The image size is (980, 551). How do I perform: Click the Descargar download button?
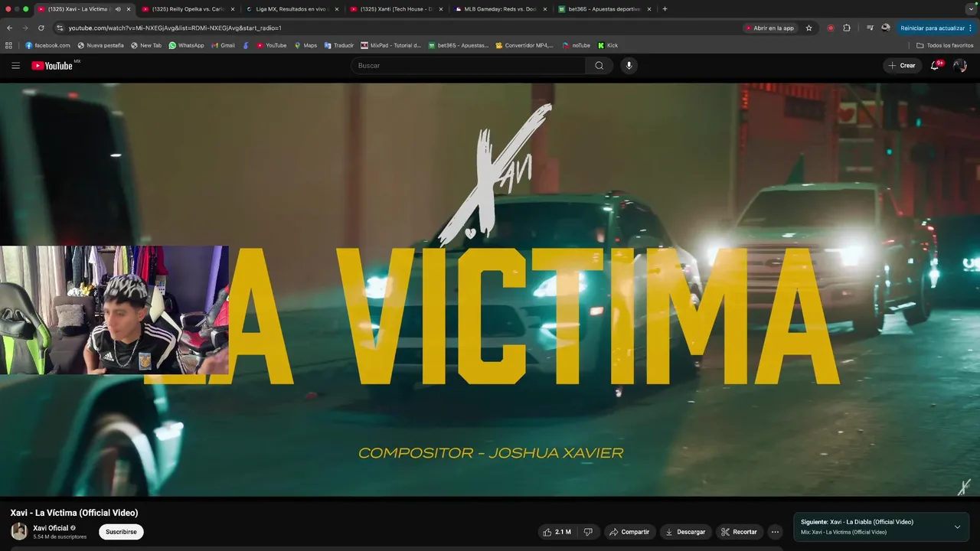685,532
